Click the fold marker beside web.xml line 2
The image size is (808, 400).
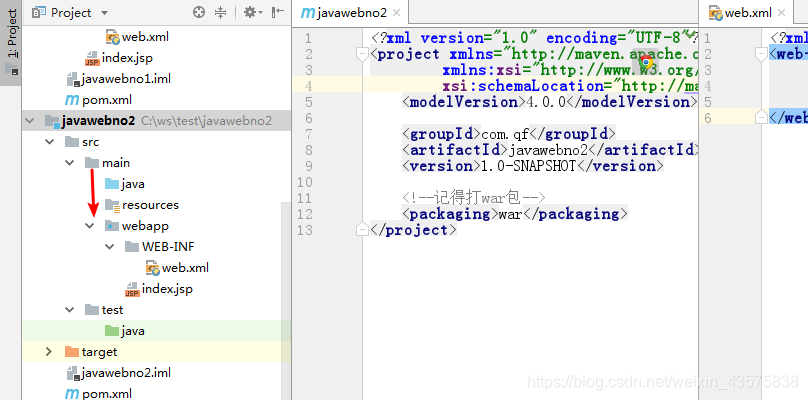tap(762, 54)
